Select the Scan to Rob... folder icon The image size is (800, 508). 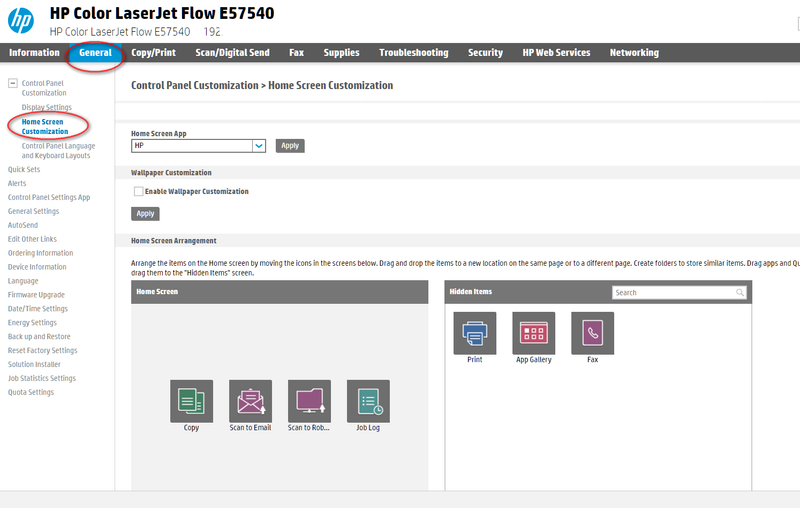[309, 401]
